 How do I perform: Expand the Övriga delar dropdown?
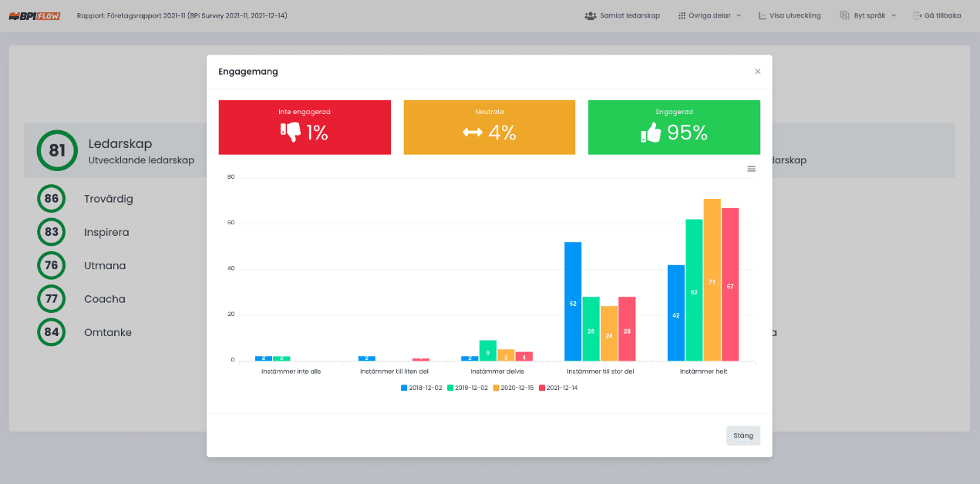coord(709,15)
